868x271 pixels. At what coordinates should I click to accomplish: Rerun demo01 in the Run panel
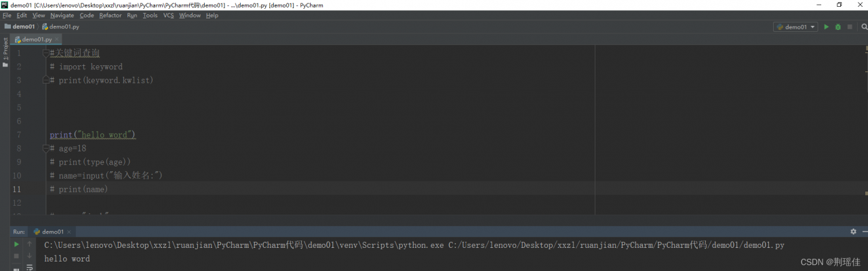pyautogui.click(x=16, y=244)
